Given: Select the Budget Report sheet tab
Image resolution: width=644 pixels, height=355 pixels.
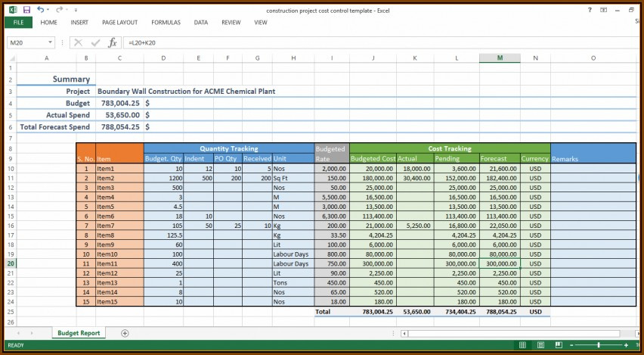Looking at the screenshot, I should tap(79, 333).
